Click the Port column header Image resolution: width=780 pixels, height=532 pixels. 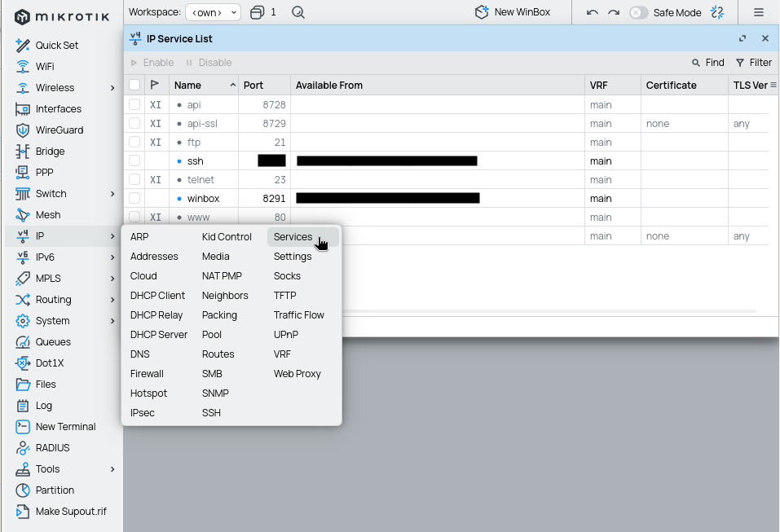pyautogui.click(x=265, y=85)
